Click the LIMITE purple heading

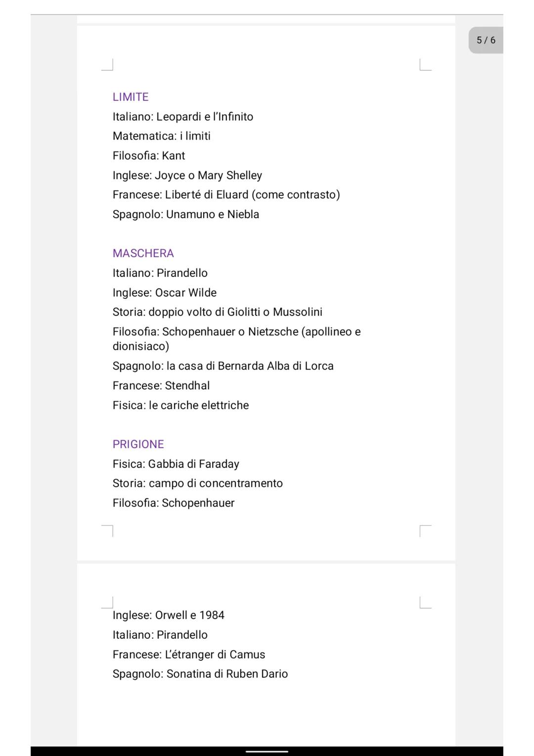pyautogui.click(x=131, y=97)
